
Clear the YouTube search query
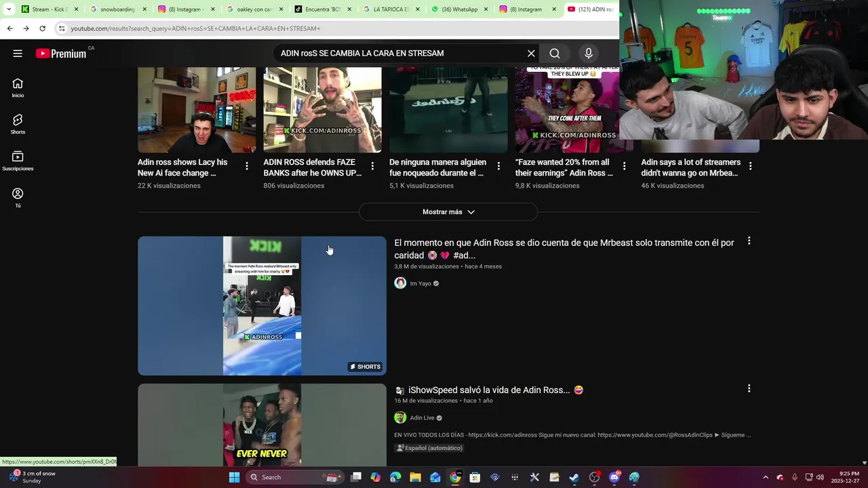tap(531, 54)
